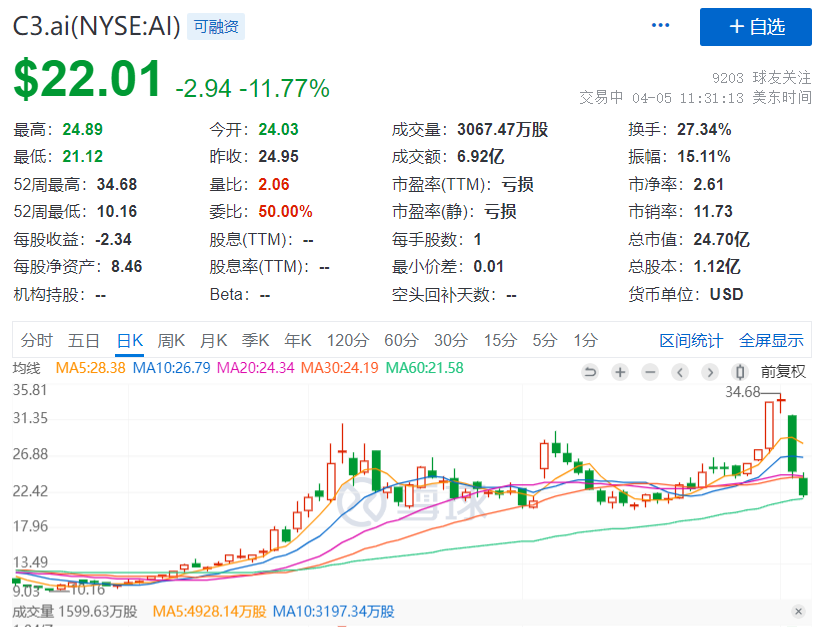The image size is (823, 627).
Task: Click the 34.68 high marker on chart
Action: [x=742, y=392]
